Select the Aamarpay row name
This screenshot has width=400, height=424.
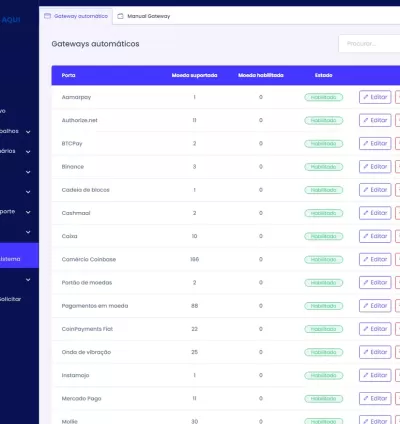coord(76,97)
